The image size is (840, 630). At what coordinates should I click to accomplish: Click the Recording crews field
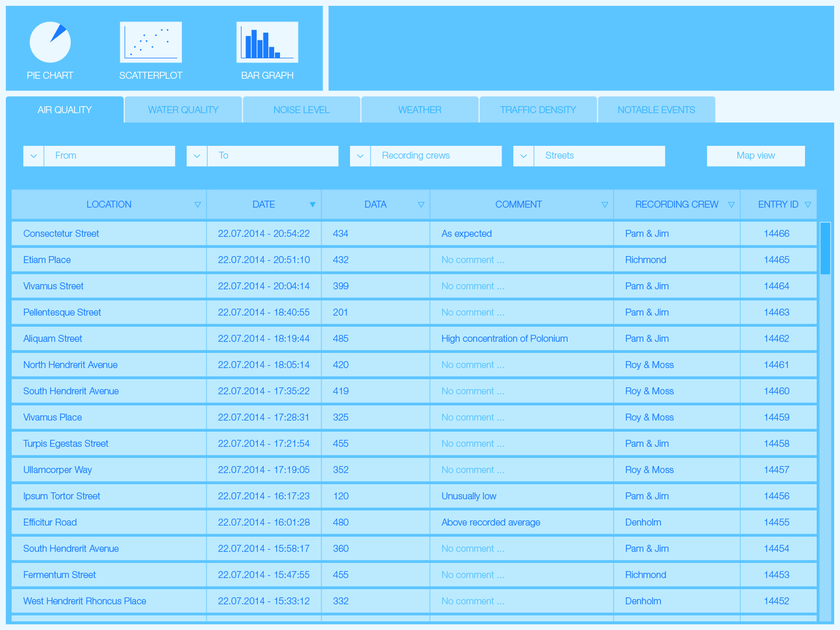(436, 156)
